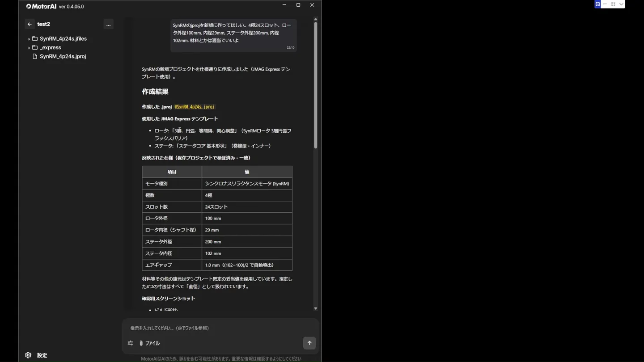This screenshot has height=362, width=644.
Task: Minimize the MotorAI window
Action: tap(284, 5)
